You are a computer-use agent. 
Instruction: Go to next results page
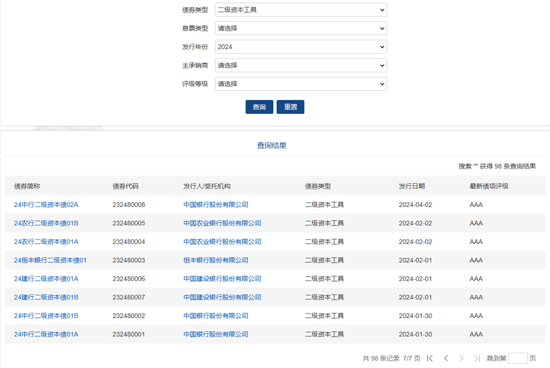pos(461,358)
